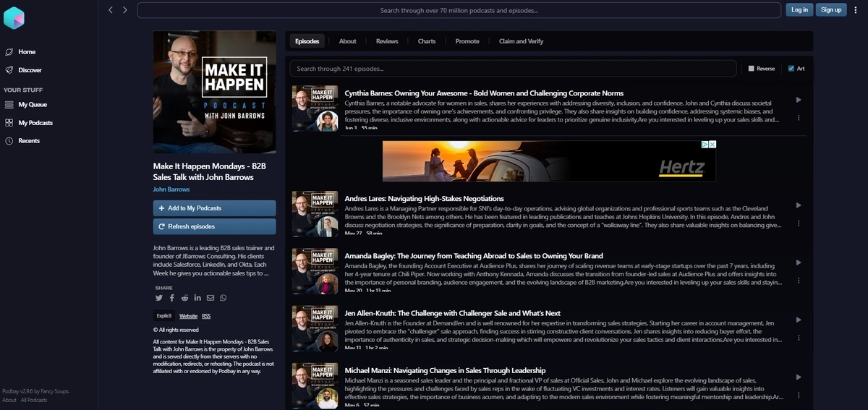
Task: Click Add to My Podcasts
Action: pos(214,208)
